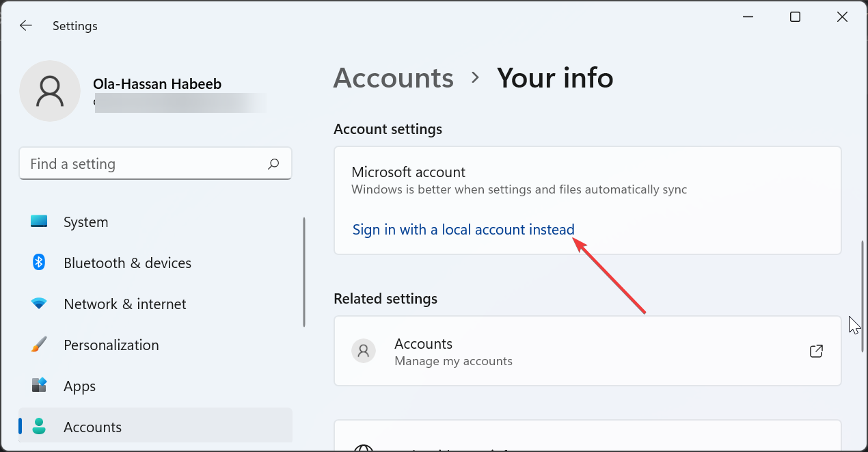Go to Bluetooth & devices
Viewport: 868px width, 452px height.
click(x=127, y=263)
